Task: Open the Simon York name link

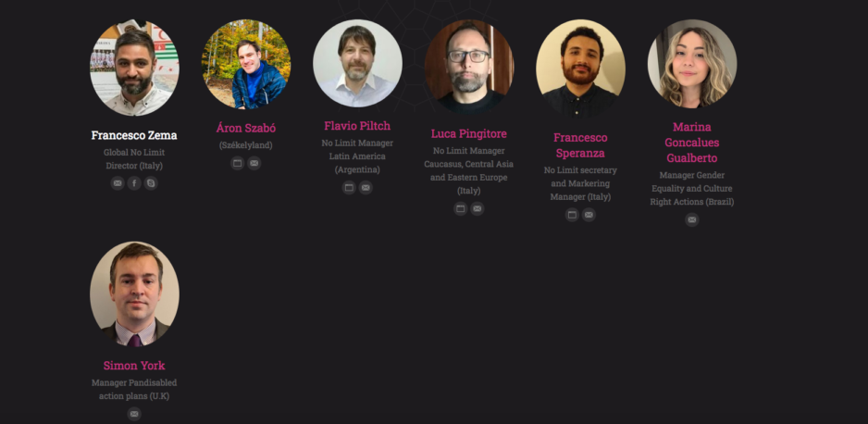Action: (x=134, y=366)
